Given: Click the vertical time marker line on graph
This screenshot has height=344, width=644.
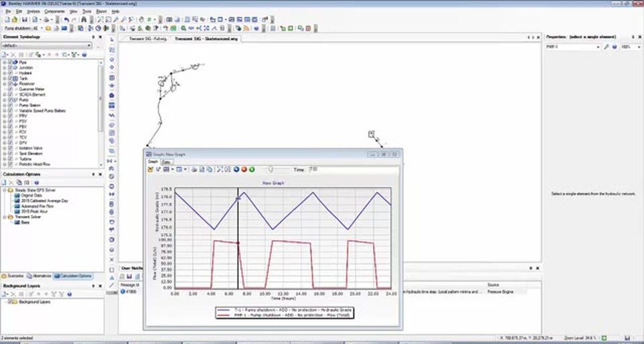Looking at the screenshot, I should click(237, 239).
